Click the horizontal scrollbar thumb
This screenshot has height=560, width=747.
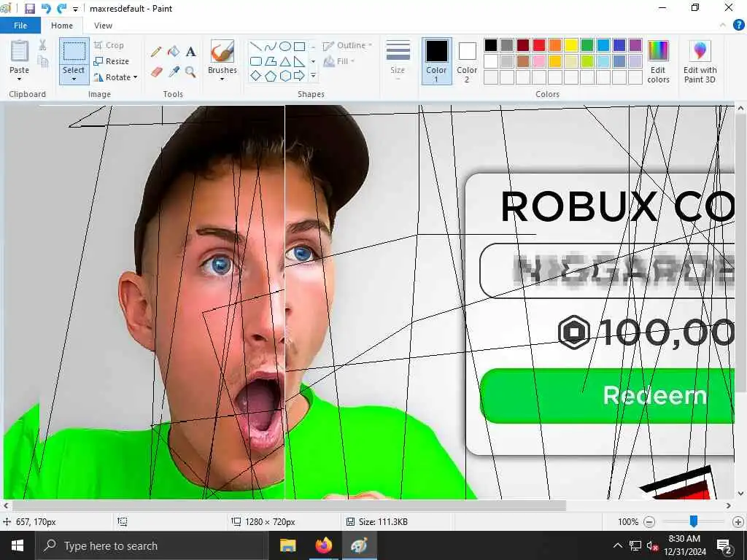tap(289, 505)
